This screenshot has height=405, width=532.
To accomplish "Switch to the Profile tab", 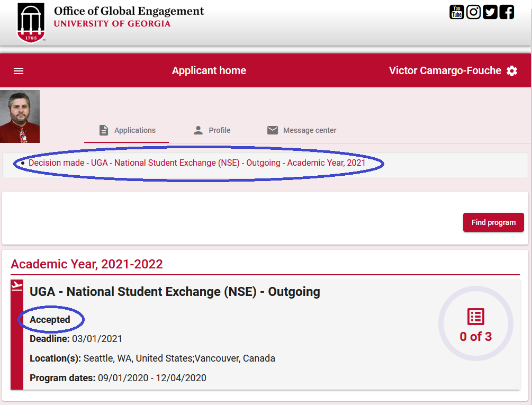I will tap(212, 131).
